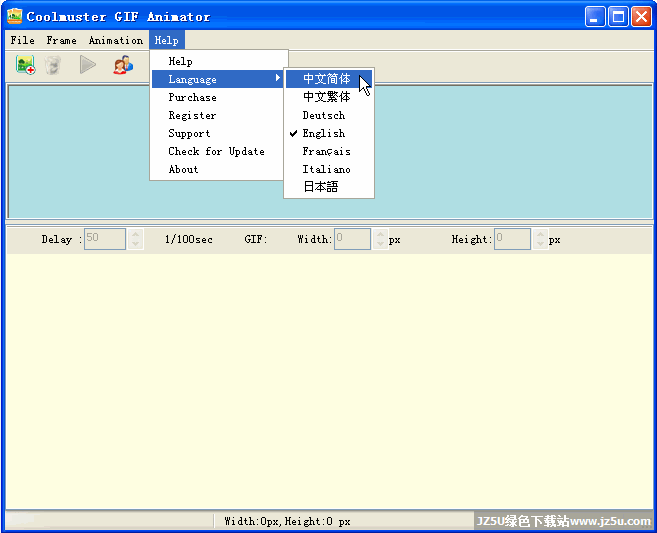
Task: Close the open Help menu header
Action: click(166, 40)
